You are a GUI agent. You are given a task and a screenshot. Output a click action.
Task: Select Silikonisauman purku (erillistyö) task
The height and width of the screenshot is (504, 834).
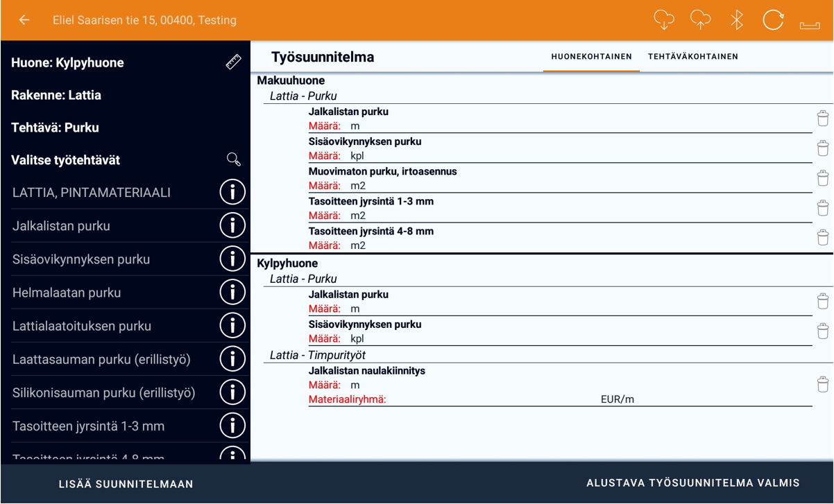pyautogui.click(x=104, y=393)
